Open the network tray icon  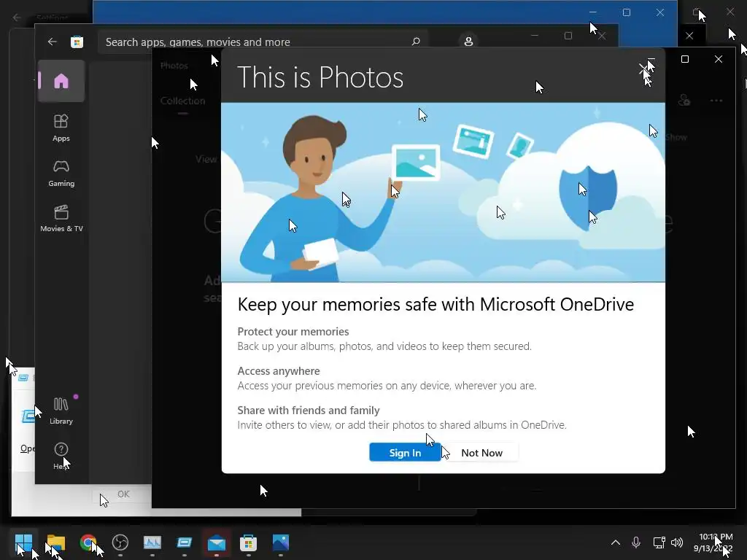[659, 542]
